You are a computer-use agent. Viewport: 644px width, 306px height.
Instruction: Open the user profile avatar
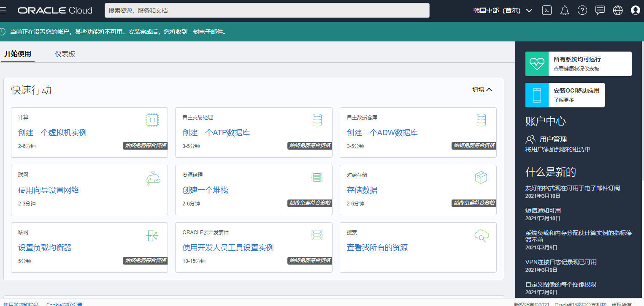point(636,11)
